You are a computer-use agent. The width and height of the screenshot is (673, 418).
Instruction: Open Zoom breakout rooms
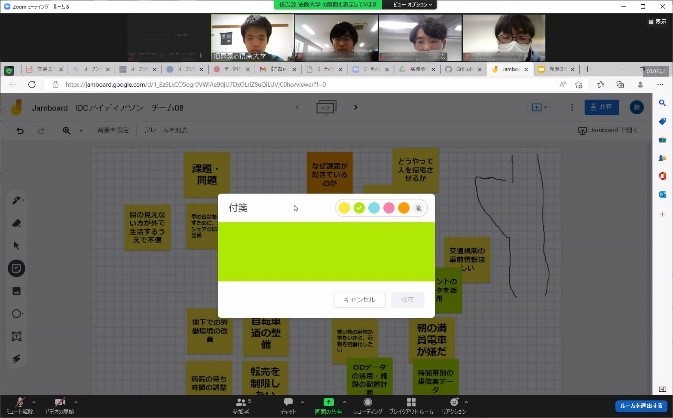(411, 406)
